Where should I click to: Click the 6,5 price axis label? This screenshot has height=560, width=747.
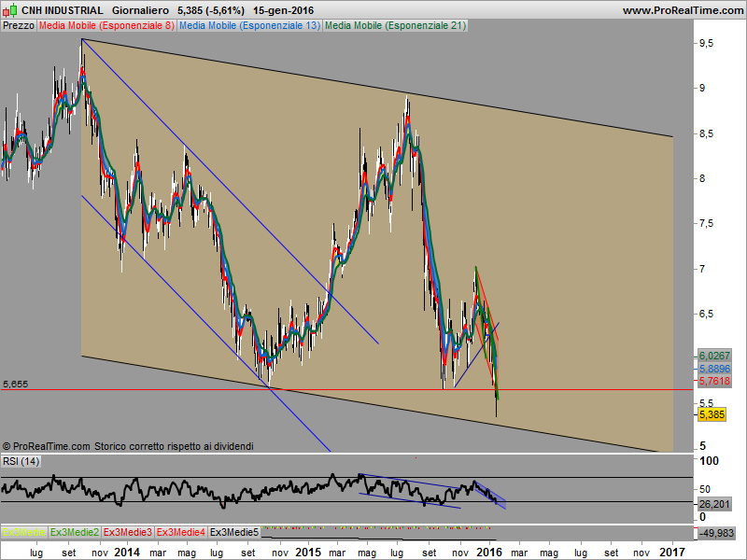point(706,314)
